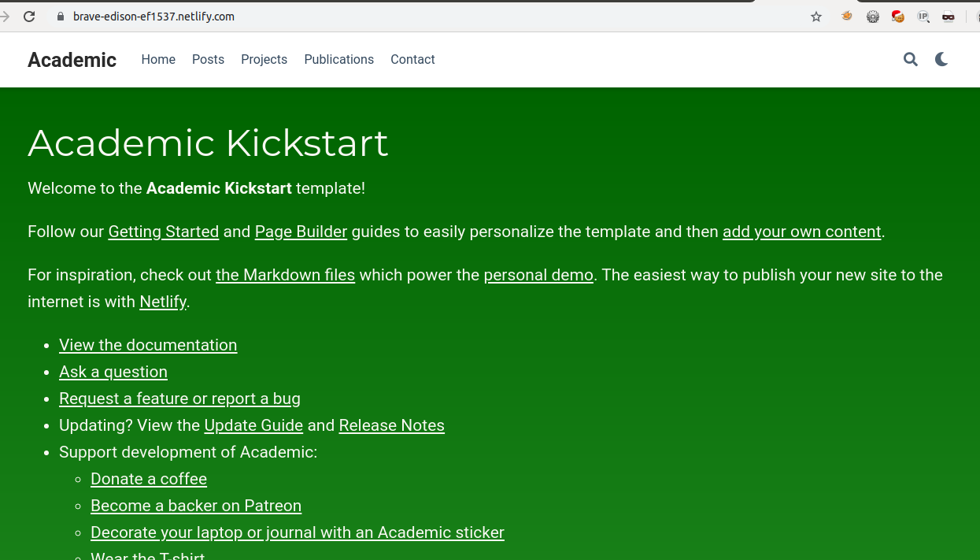The image size is (980, 560).
Task: Click 'Support development of Academic:' text
Action: click(188, 452)
